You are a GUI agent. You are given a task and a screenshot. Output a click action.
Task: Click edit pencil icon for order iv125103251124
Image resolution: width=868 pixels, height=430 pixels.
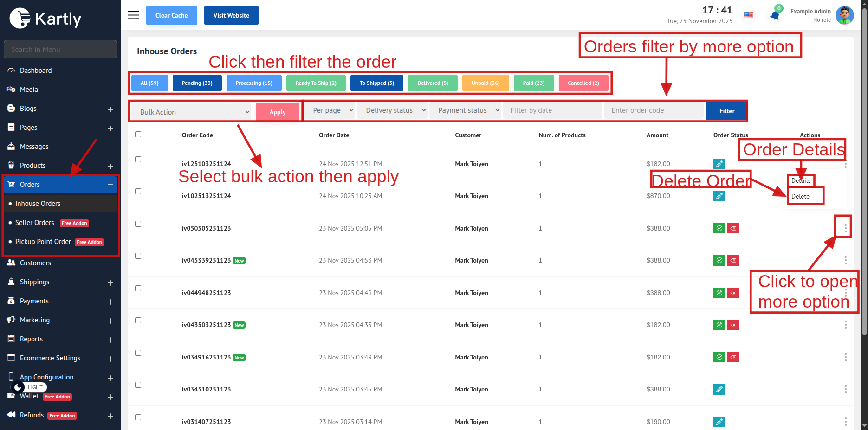719,164
